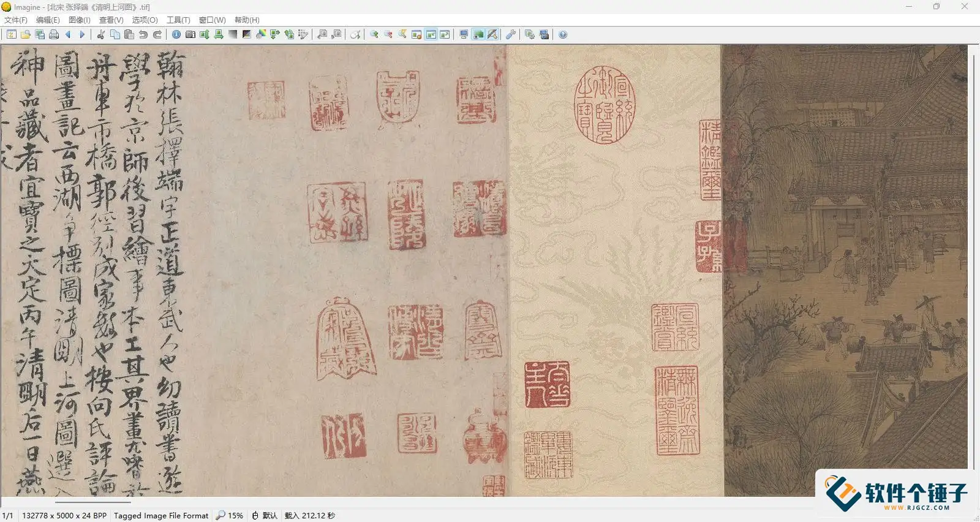Open the 查看(V) menu
This screenshot has height=522, width=980.
111,20
